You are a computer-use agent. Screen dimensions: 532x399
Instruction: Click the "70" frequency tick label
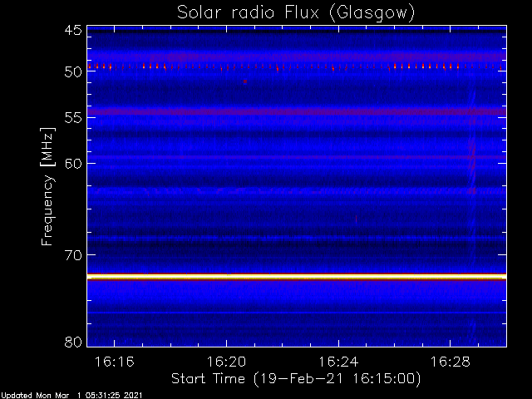[x=73, y=255]
